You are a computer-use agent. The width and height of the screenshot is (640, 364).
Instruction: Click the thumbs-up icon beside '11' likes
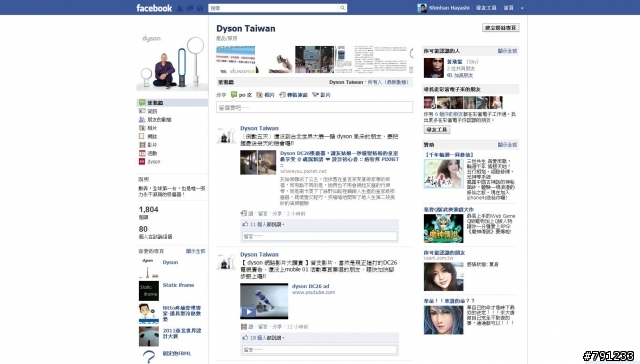(245, 224)
